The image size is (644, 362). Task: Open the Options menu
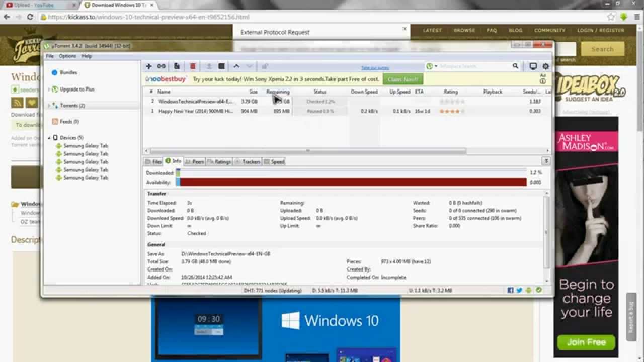click(67, 56)
